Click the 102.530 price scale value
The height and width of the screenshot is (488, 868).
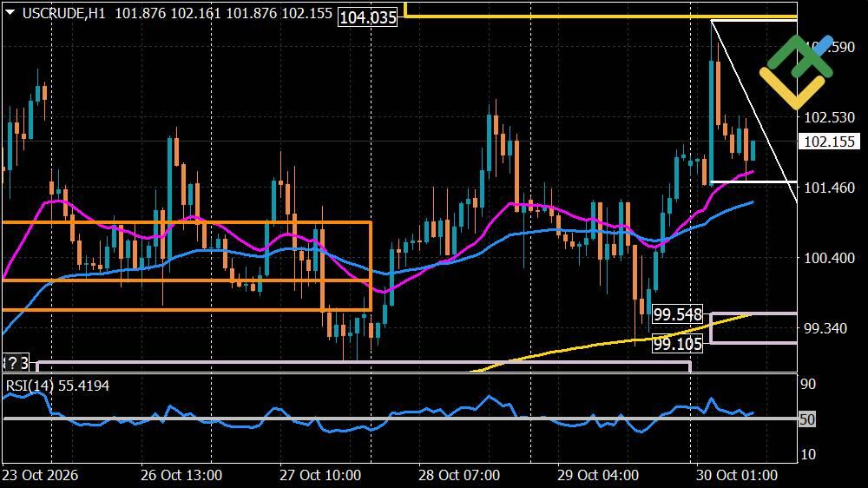[x=829, y=117]
